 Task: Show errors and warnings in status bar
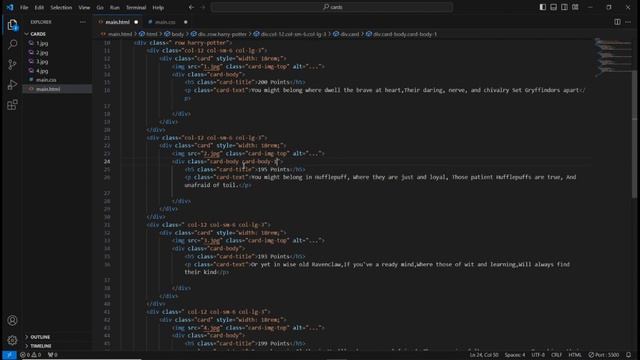click(31, 355)
